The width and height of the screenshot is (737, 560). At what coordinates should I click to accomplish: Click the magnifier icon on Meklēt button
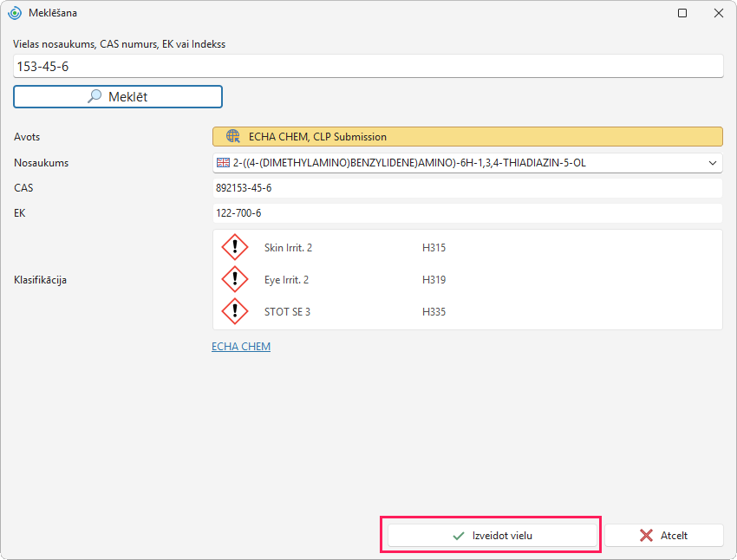(95, 96)
